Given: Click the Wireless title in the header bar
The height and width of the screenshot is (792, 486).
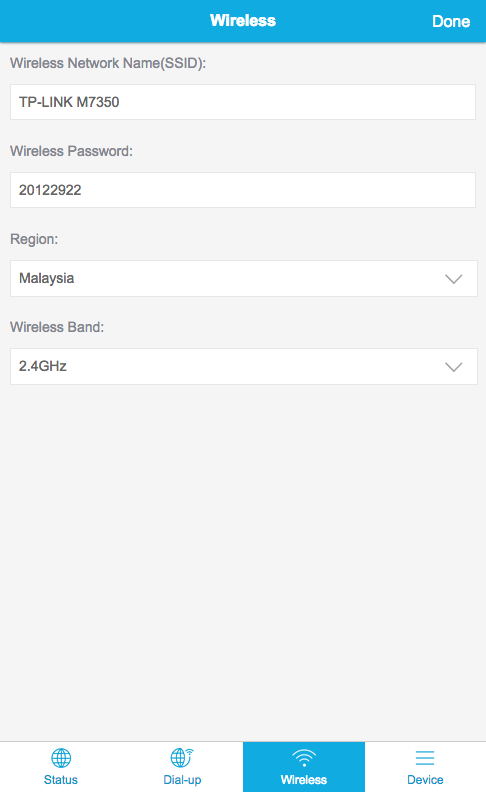Looking at the screenshot, I should pos(243,20).
